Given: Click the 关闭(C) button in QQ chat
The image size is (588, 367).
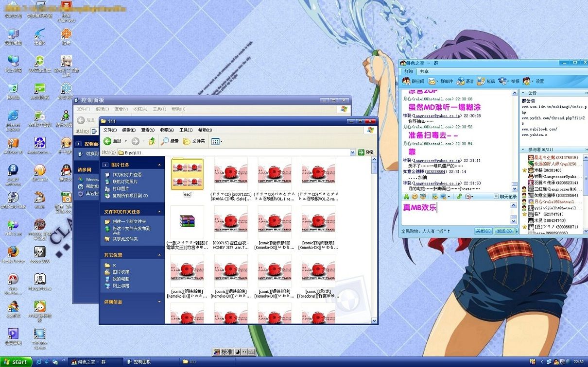Looking at the screenshot, I should click(484, 231).
